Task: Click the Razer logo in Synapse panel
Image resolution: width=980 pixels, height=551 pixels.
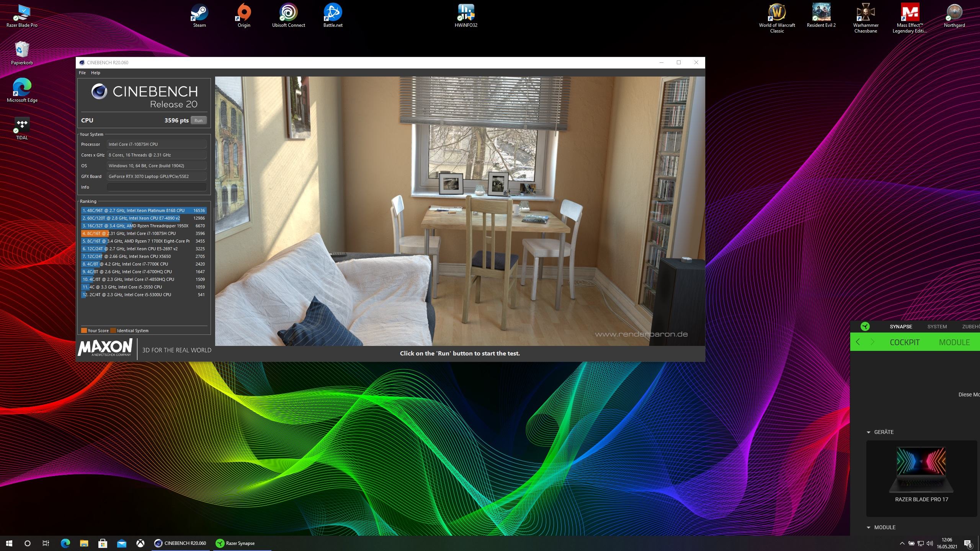Action: [865, 326]
